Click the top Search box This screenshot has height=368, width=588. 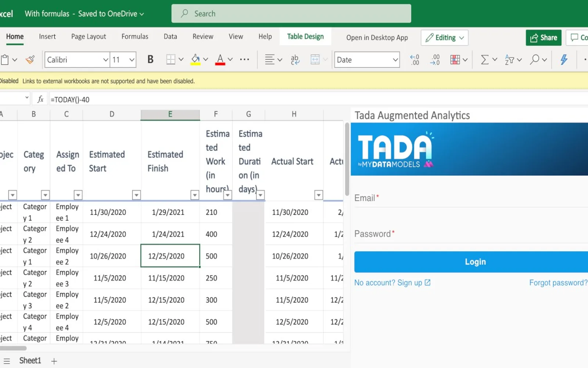coord(291,14)
